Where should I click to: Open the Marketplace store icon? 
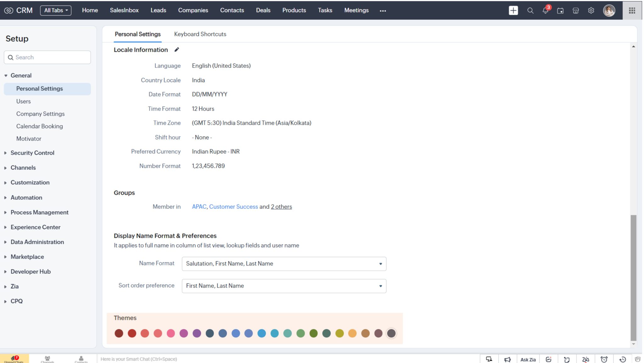[575, 10]
